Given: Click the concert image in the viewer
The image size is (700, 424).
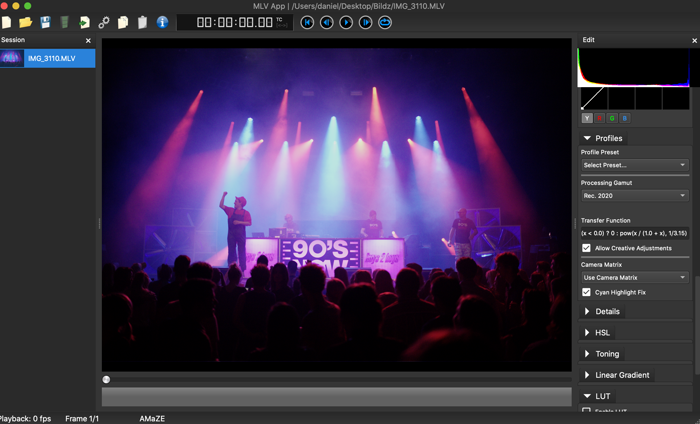Looking at the screenshot, I should click(x=337, y=205).
